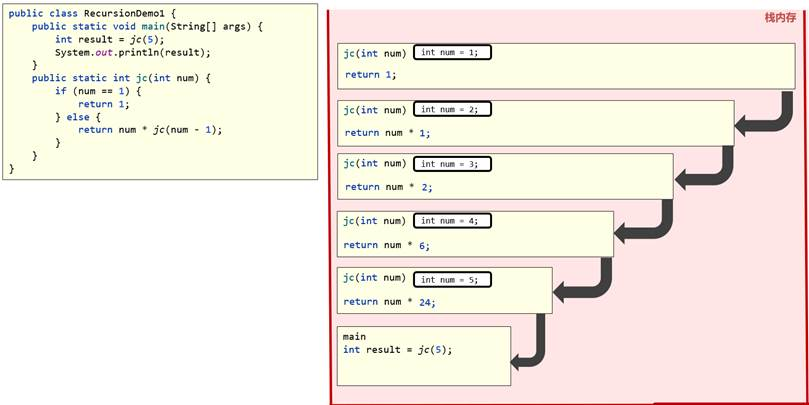The height and width of the screenshot is (405, 809).
Task: Select the "int num = 1;" variable box
Action: pos(452,52)
